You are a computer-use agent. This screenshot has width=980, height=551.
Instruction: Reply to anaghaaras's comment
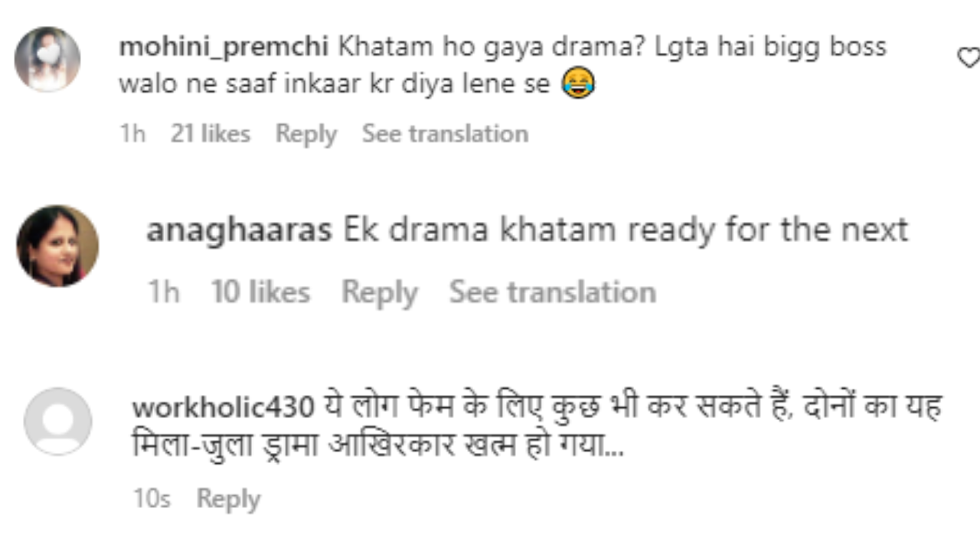click(380, 292)
